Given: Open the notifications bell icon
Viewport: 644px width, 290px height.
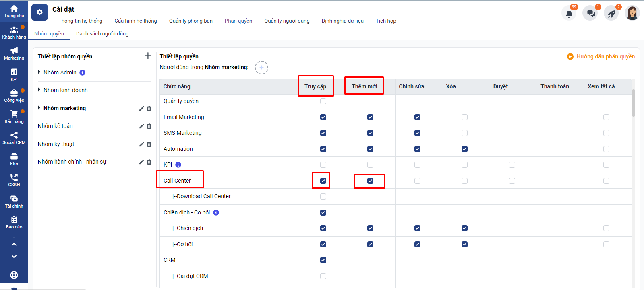Looking at the screenshot, I should point(569,14).
